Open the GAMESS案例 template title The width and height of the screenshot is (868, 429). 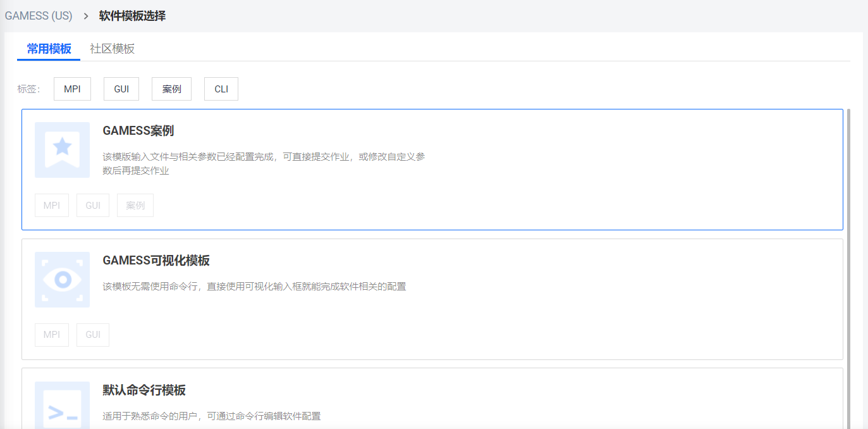tap(138, 131)
